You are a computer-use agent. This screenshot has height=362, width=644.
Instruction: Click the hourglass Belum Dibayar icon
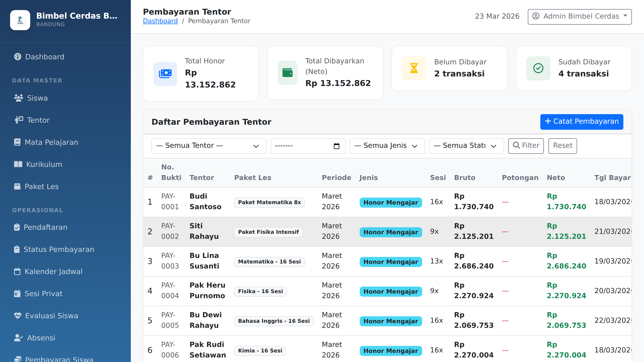pos(414,68)
